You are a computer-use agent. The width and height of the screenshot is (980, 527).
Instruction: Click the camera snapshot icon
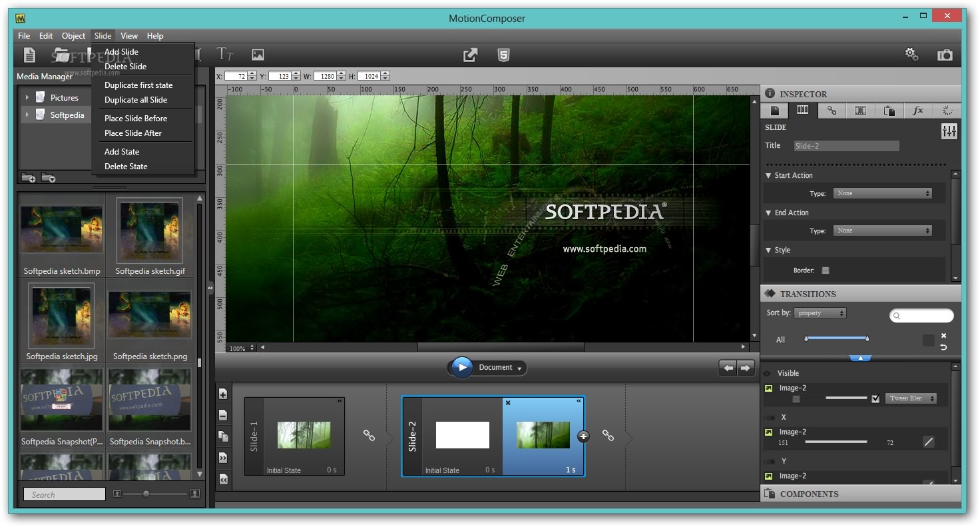(945, 55)
